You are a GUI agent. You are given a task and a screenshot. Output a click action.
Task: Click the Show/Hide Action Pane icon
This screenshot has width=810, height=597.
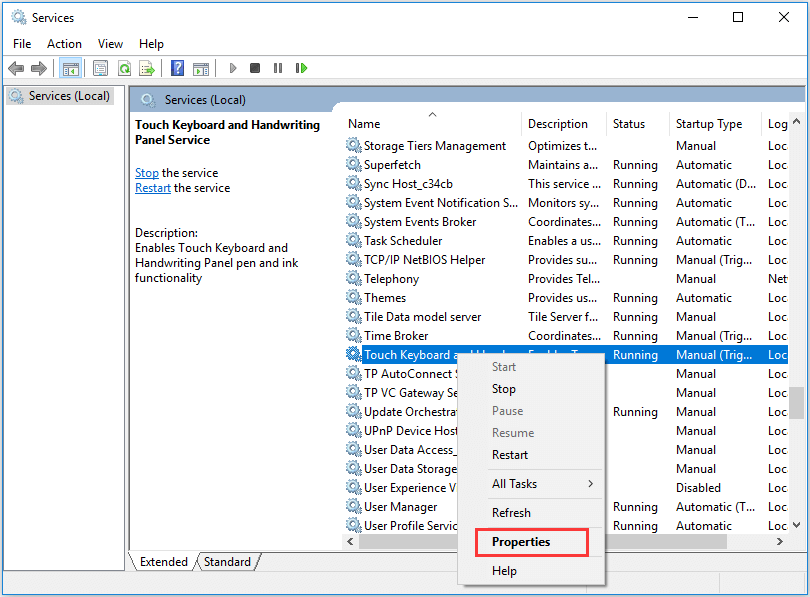pos(201,68)
